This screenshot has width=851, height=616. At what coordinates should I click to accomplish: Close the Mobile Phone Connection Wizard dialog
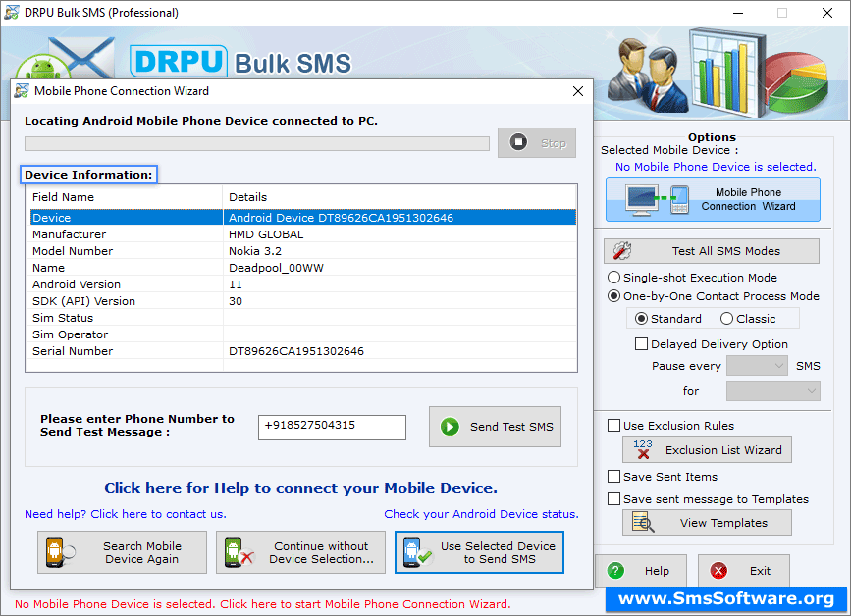pyautogui.click(x=578, y=91)
